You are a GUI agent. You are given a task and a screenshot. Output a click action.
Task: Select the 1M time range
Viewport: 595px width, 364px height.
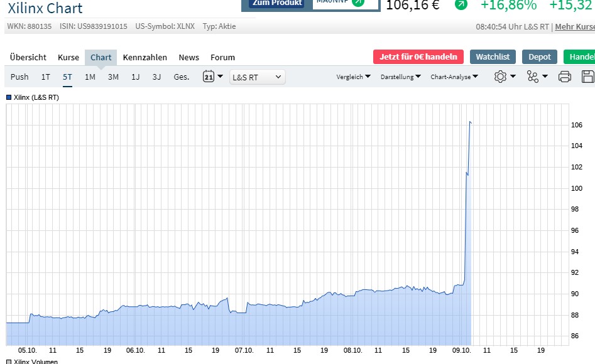coord(90,77)
